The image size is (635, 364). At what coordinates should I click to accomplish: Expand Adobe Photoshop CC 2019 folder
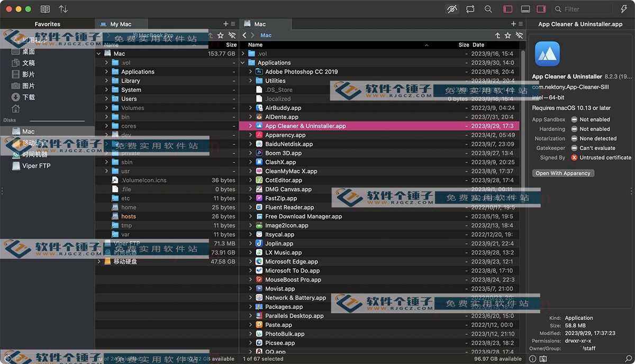[251, 71]
